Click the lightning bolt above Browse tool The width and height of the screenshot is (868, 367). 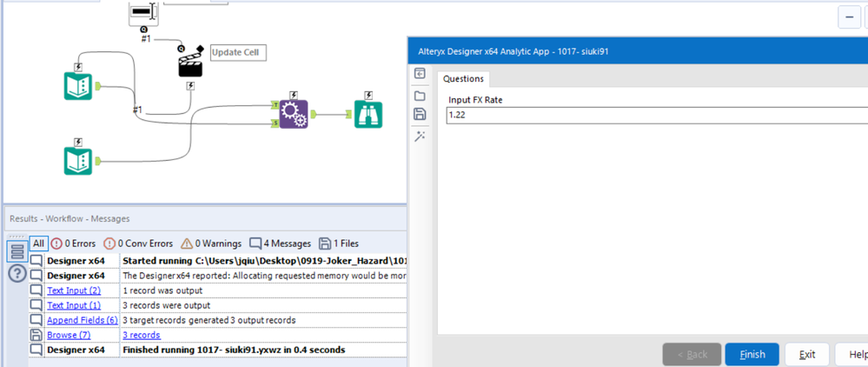368,96
